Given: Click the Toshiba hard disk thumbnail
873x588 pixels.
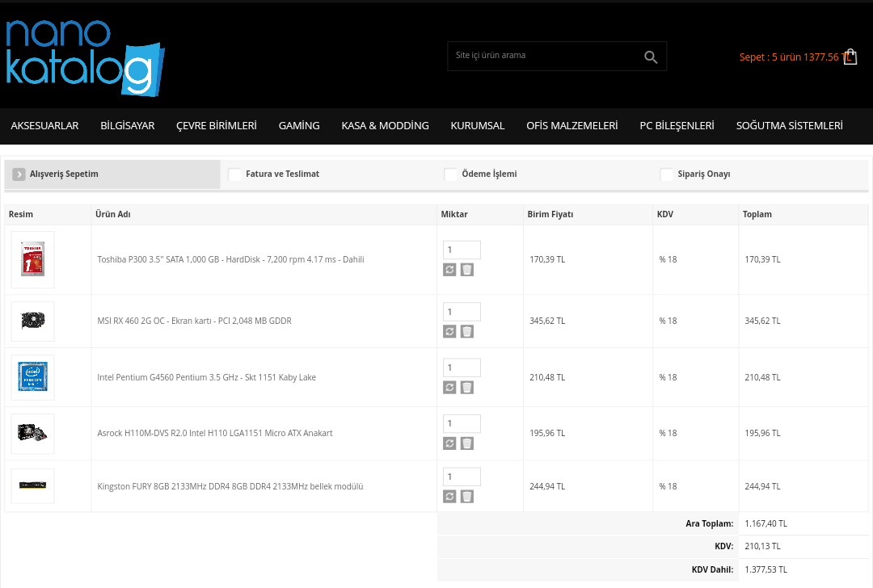Looking at the screenshot, I should point(33,259).
